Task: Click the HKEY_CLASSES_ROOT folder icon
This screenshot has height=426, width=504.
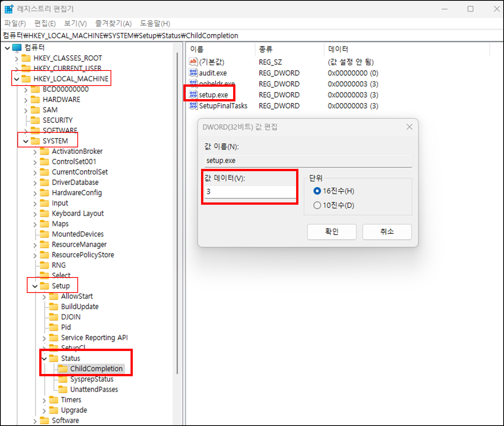Action: tap(26, 58)
